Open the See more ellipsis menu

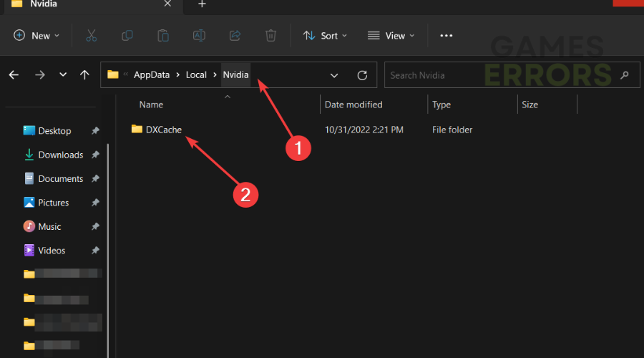point(447,35)
